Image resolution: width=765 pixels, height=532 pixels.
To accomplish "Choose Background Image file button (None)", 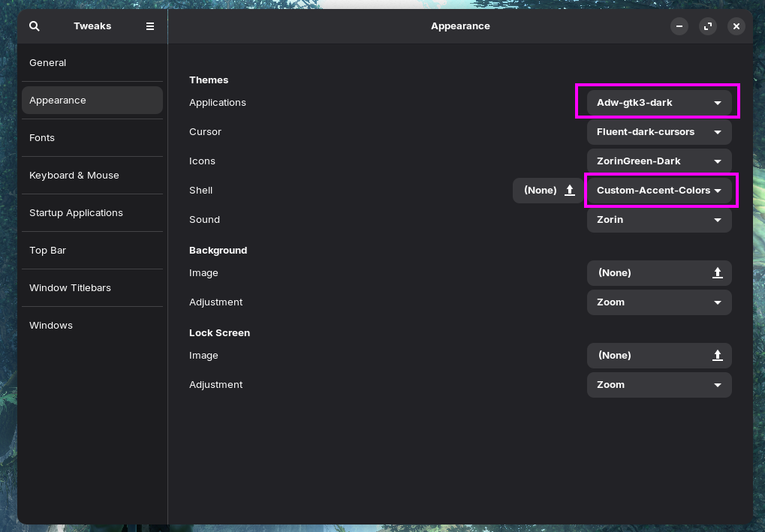I will (659, 273).
